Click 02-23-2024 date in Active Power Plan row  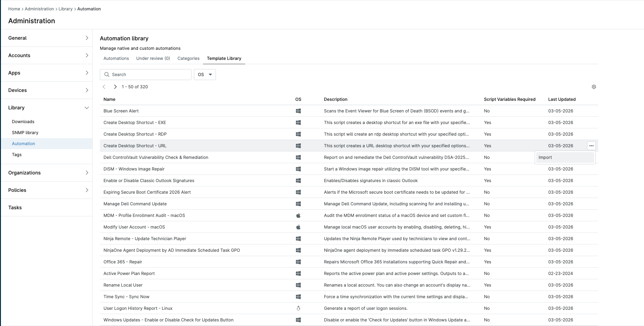point(560,273)
